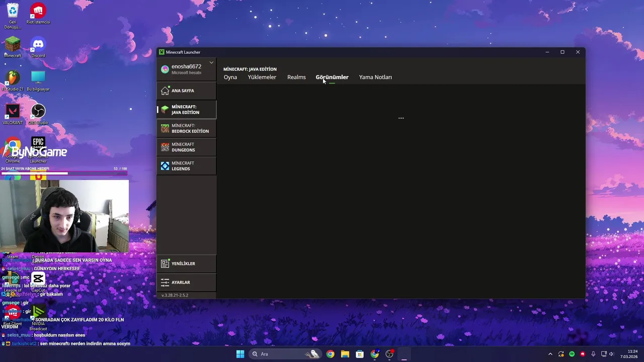Image resolution: width=644 pixels, height=362 pixels.
Task: Select the Minecraft desktop shortcut
Action: click(13, 47)
